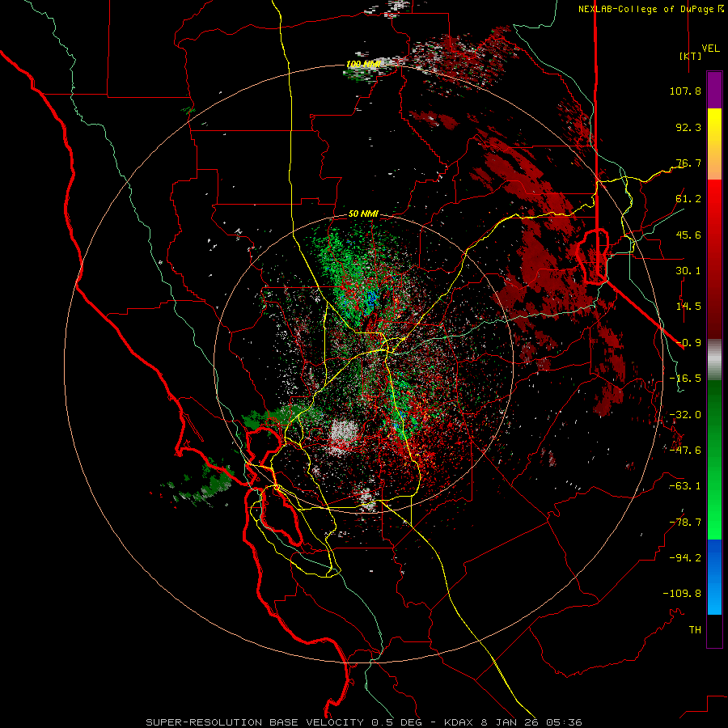728x728 pixels.
Task: Click the 76.7 scale value
Action: 688,163
